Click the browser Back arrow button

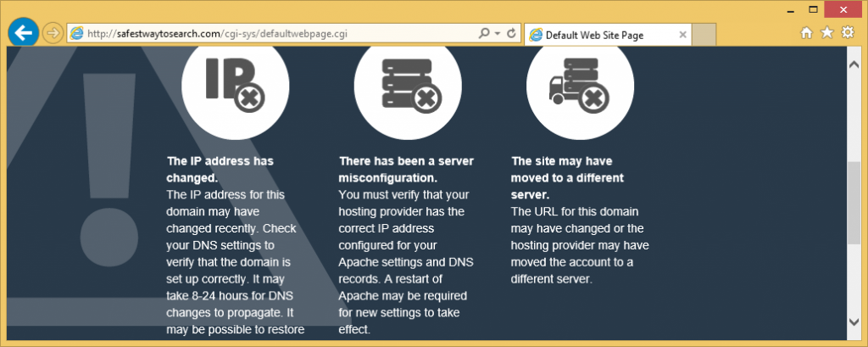pos(23,33)
